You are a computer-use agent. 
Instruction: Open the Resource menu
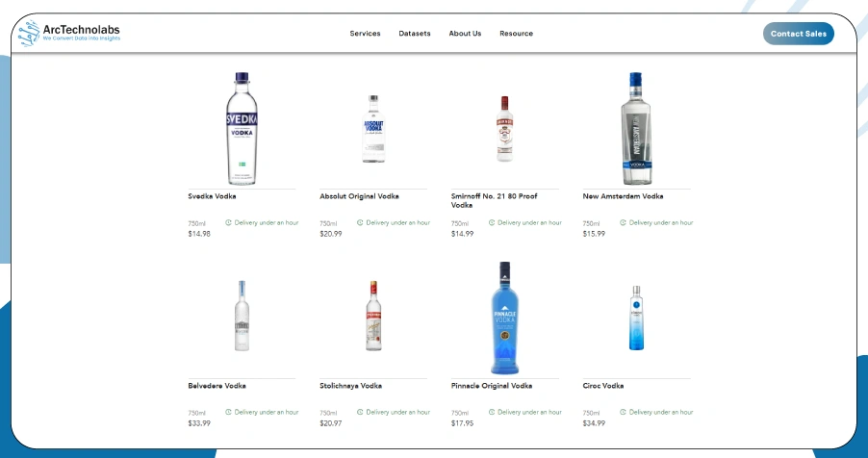[516, 34]
